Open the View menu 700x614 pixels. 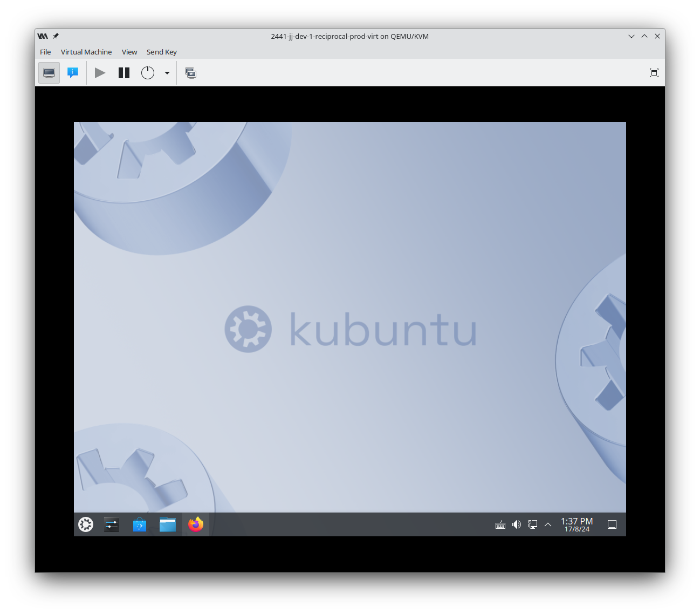point(129,52)
